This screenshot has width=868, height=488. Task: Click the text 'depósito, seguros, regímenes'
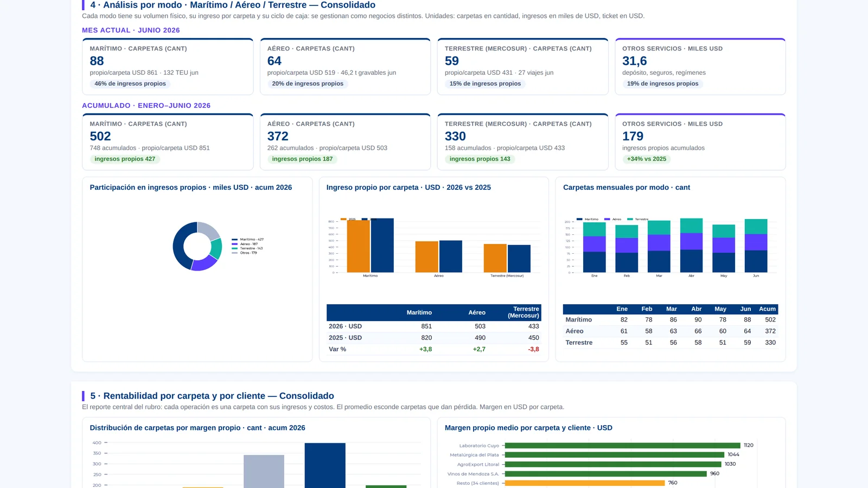pyautogui.click(x=664, y=73)
